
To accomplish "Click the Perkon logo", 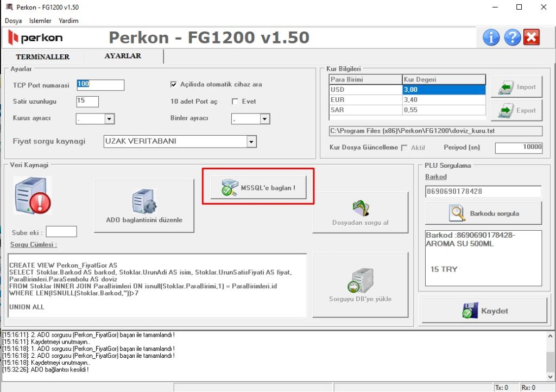I will [x=35, y=37].
